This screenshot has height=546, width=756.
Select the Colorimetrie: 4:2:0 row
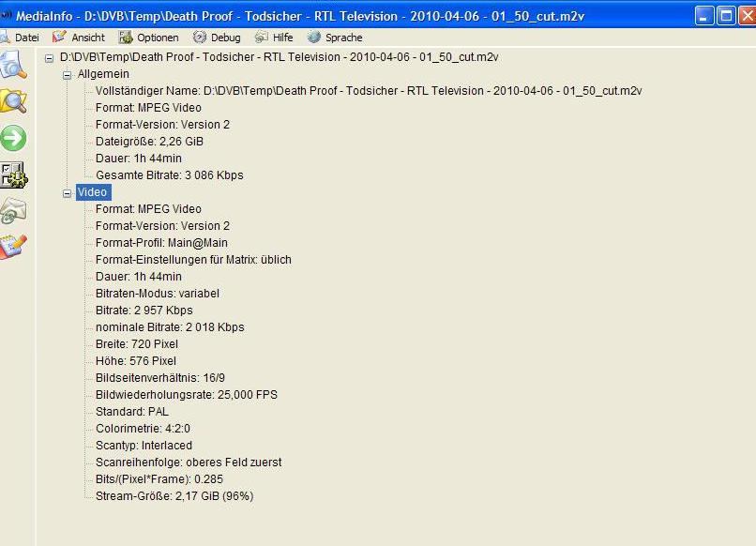point(143,429)
